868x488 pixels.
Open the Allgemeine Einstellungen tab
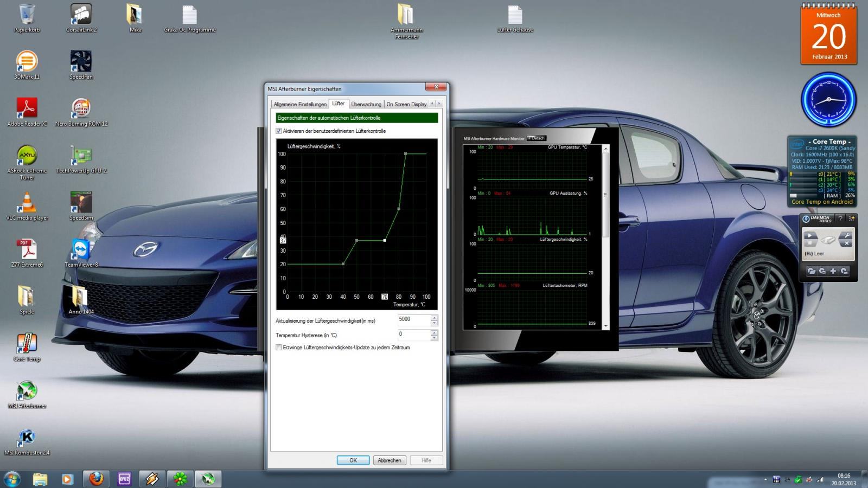point(300,104)
